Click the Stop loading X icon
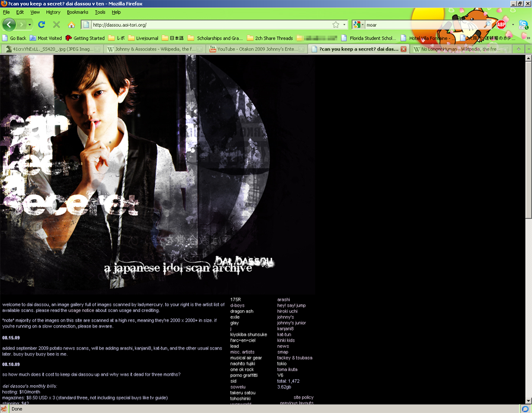Viewport: 532px width, 413px height. click(56, 25)
